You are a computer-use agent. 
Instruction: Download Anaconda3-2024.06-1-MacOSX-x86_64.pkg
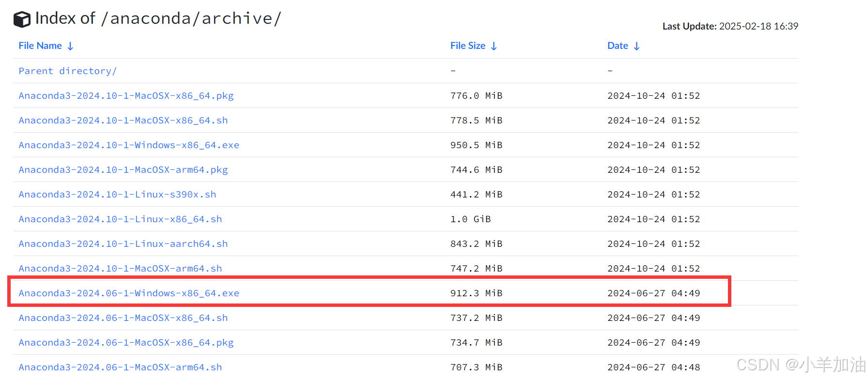126,343
